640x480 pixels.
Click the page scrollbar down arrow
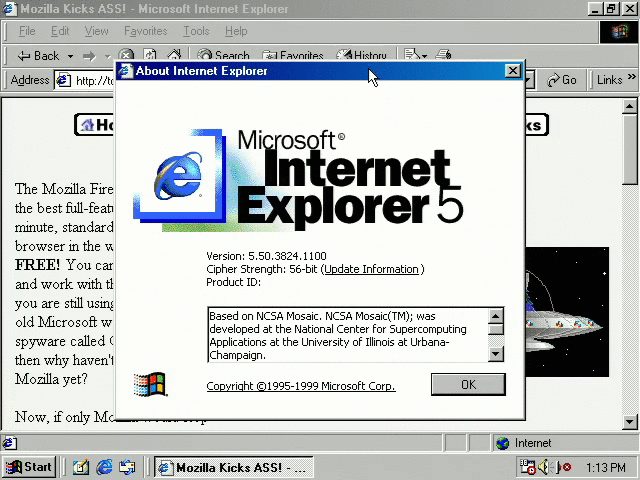click(629, 422)
